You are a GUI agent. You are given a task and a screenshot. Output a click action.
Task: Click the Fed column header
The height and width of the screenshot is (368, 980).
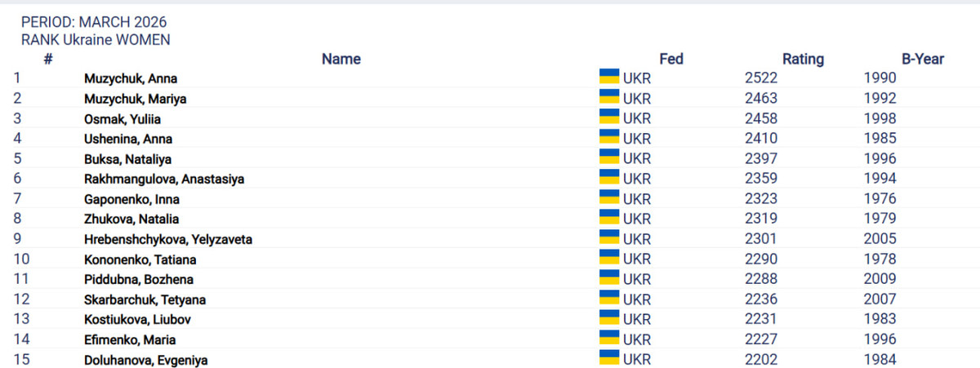pos(671,59)
